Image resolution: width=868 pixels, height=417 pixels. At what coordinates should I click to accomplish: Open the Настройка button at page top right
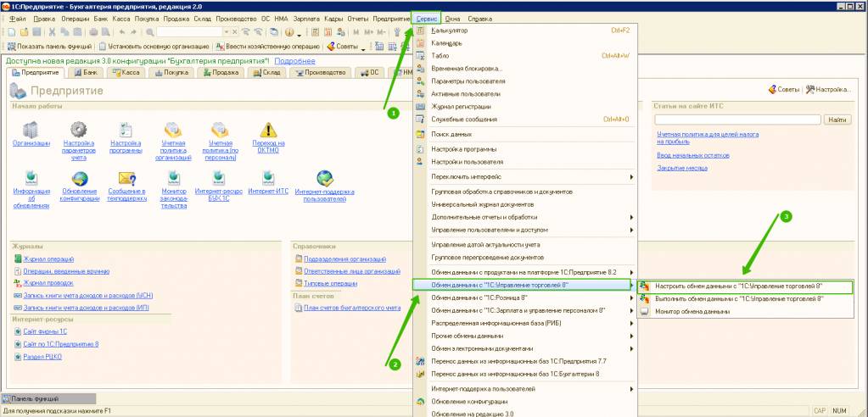pos(827,89)
